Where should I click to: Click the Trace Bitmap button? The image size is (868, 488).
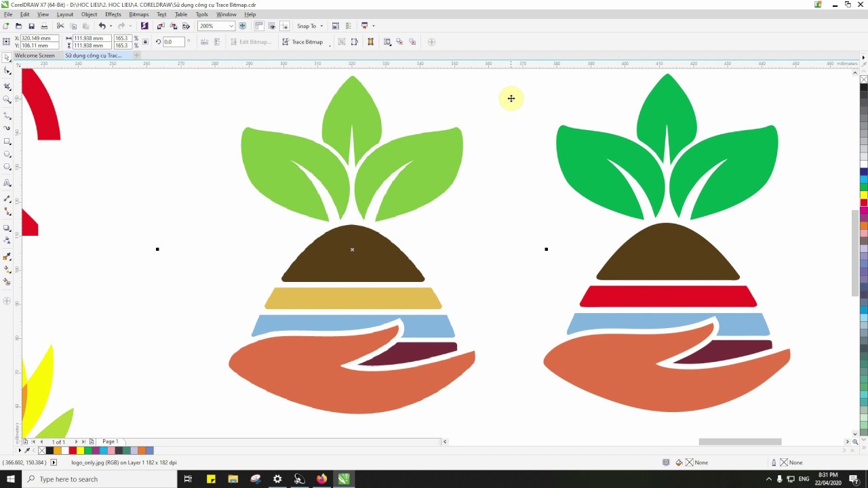click(x=302, y=42)
